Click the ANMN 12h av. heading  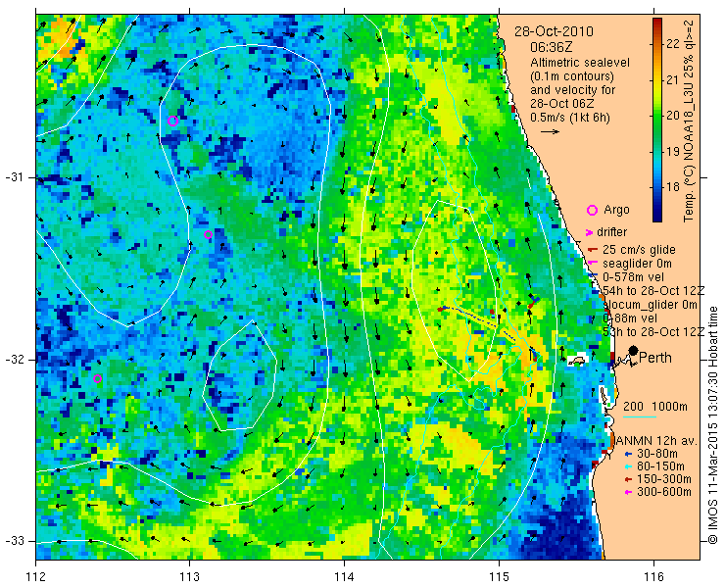656,440
